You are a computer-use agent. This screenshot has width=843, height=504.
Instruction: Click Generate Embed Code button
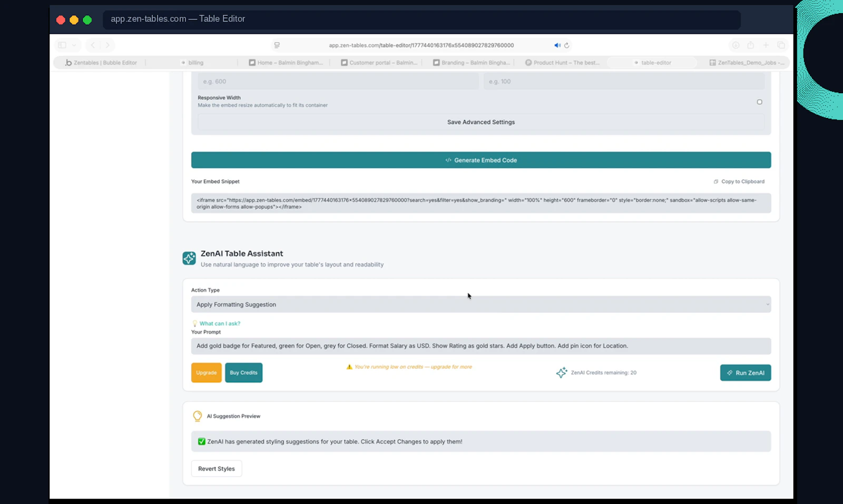481,160
